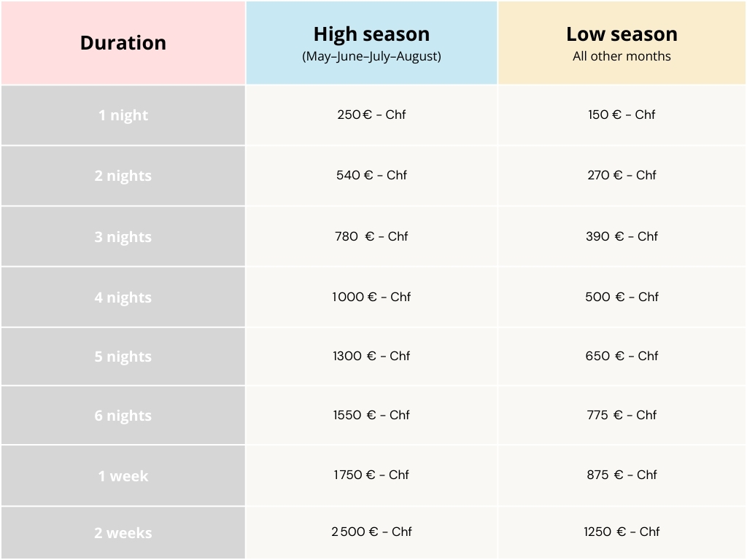
Task: Click the 5 nights duration cell
Action: coord(123,357)
